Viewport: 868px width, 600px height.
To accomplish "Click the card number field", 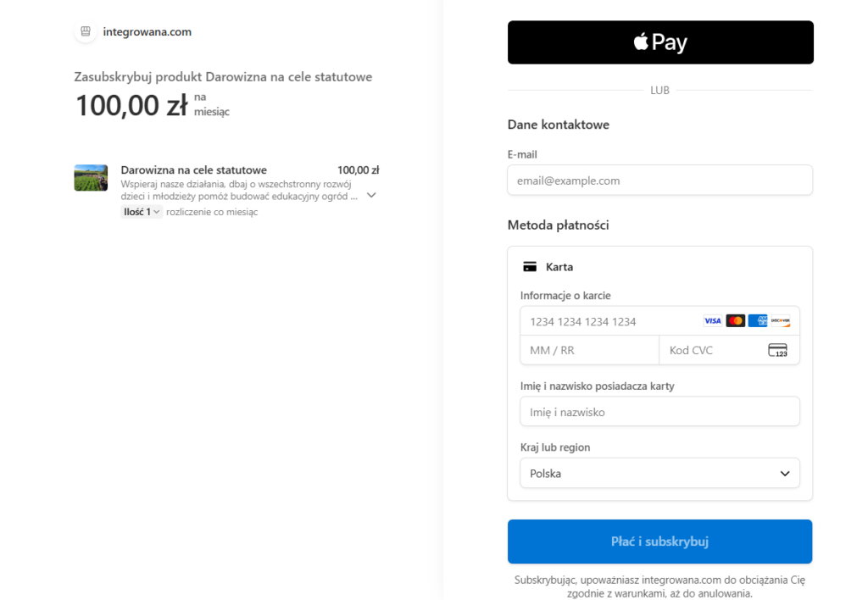I will (x=659, y=321).
